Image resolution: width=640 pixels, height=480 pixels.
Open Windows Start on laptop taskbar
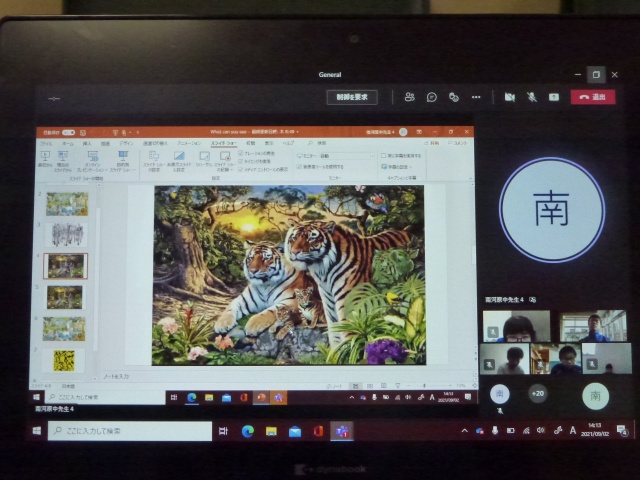pos(36,431)
